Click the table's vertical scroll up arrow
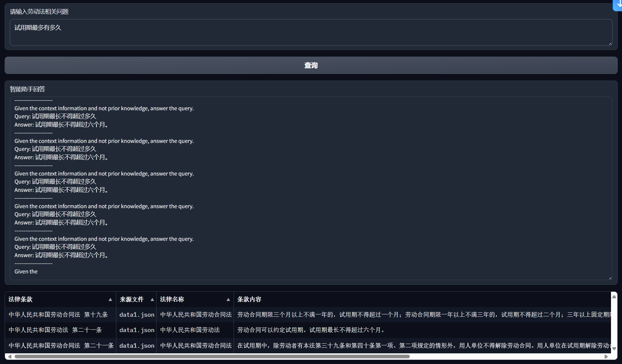The width and height of the screenshot is (622, 364). point(614,296)
